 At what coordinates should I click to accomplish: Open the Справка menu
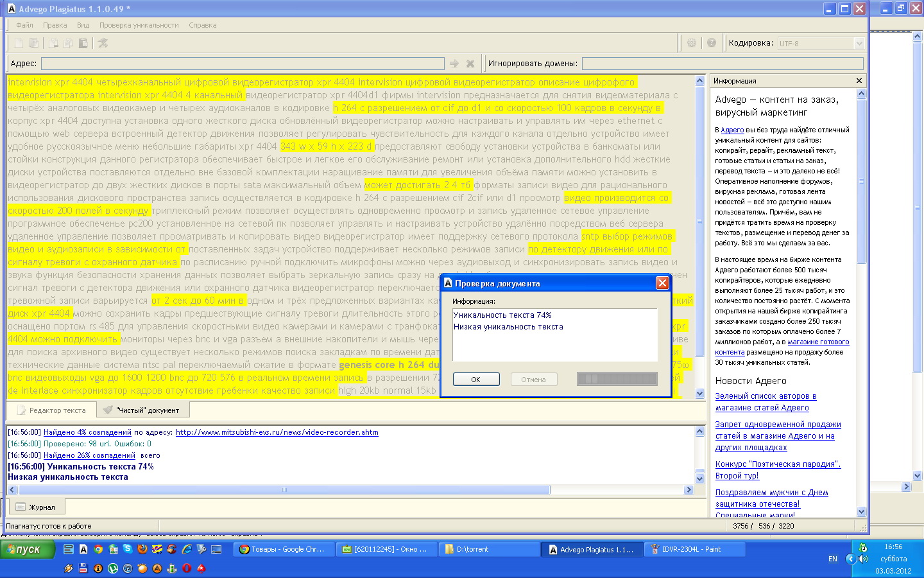point(202,25)
